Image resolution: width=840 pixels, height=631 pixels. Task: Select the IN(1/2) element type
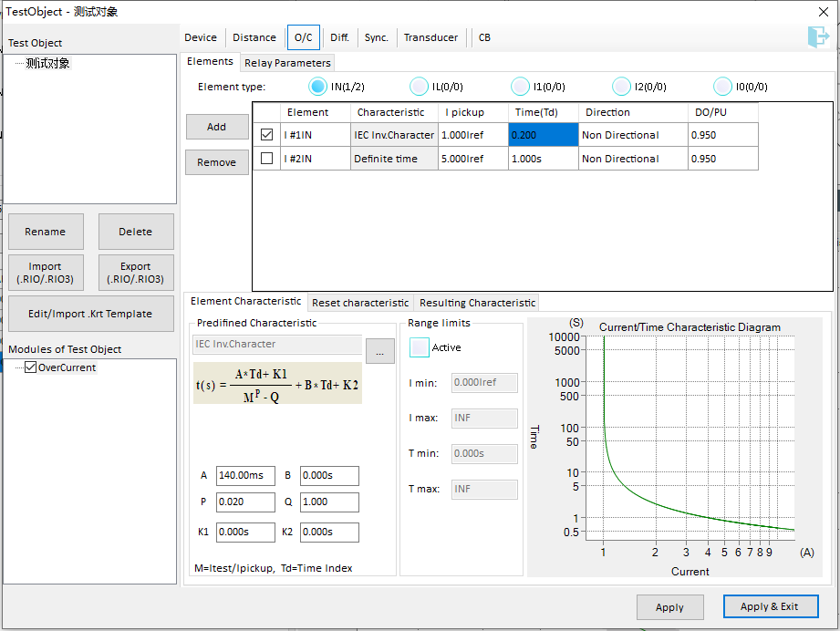pos(317,87)
